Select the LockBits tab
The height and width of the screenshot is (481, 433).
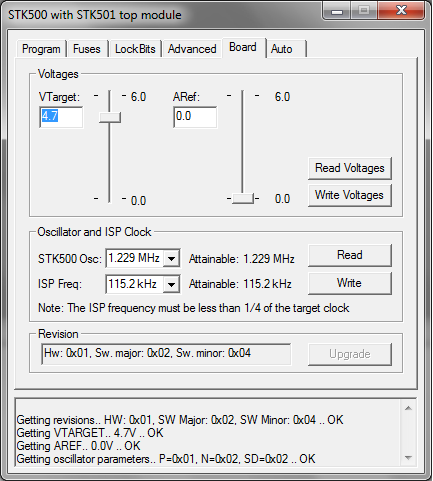point(135,49)
